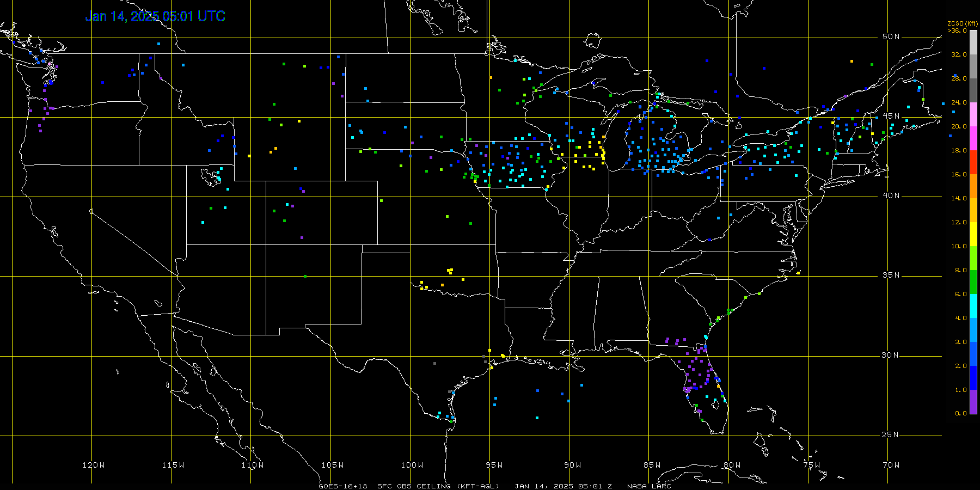Click the '75 W' longitude label
This screenshot has width=980, height=490.
click(x=811, y=465)
